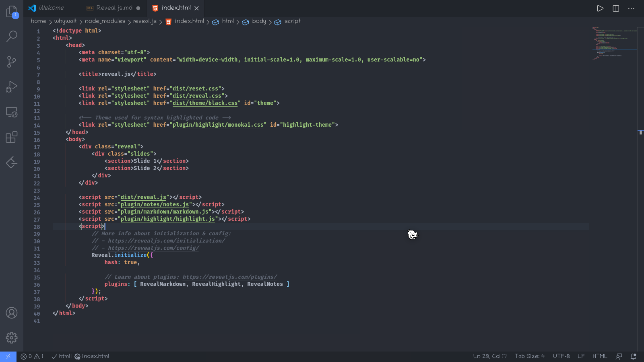The image size is (644, 362).
Task: Open the Search view
Action: (12, 37)
